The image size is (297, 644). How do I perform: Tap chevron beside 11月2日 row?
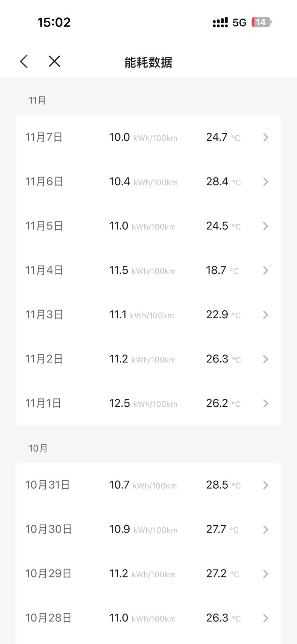(265, 359)
